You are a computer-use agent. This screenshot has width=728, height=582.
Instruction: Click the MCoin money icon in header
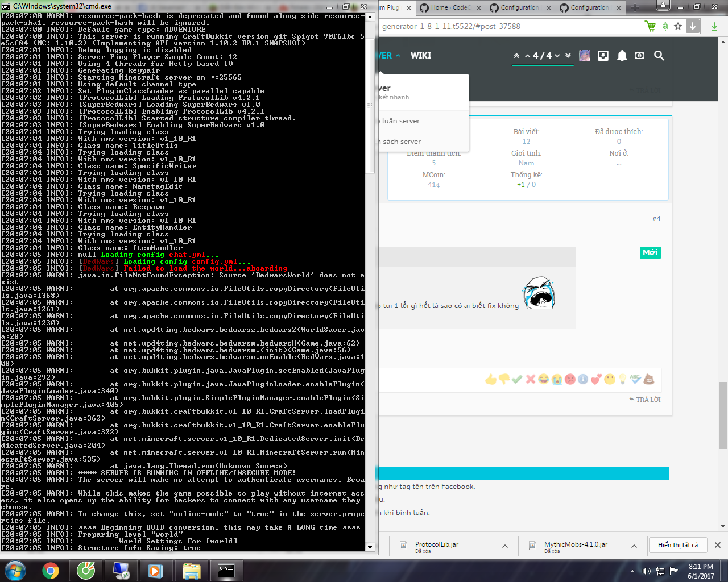click(x=640, y=56)
